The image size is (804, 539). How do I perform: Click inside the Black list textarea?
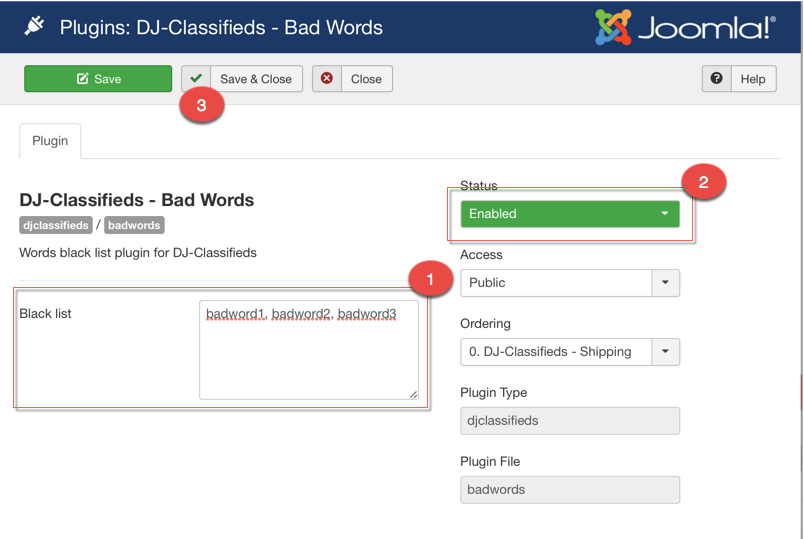point(309,350)
